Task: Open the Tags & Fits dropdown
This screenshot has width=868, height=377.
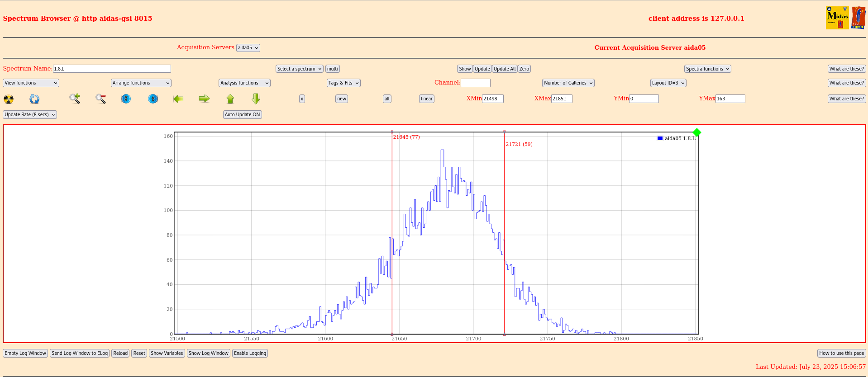Action: click(x=343, y=83)
